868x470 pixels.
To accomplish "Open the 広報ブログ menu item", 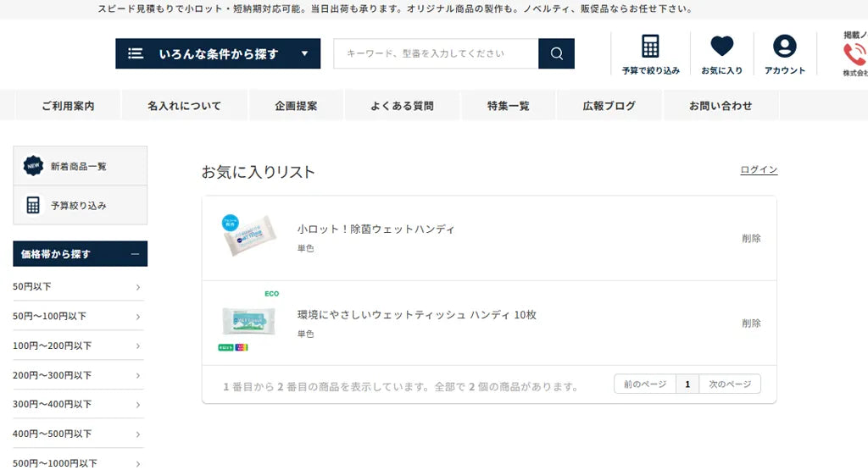I will point(609,106).
